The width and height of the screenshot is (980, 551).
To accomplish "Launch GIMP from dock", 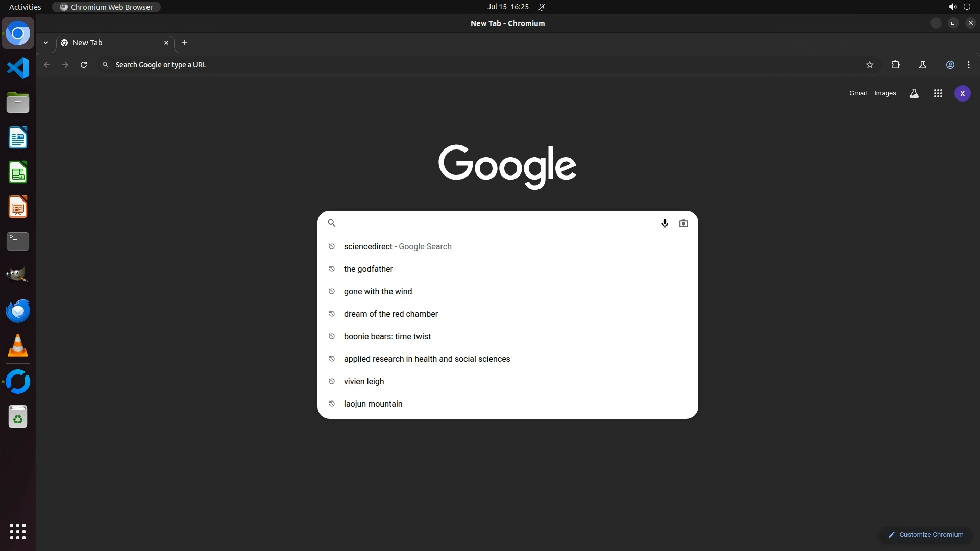I will 18,276.
